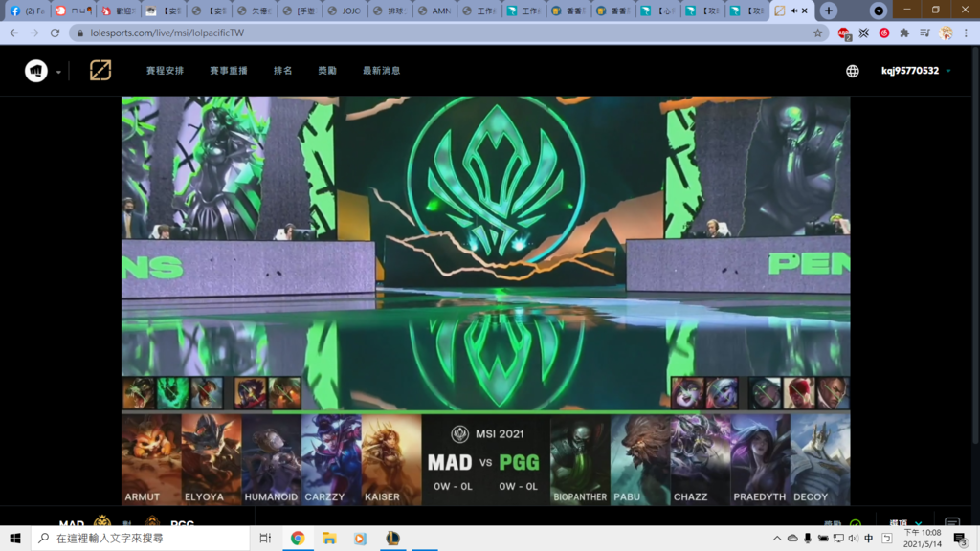
Task: Switch to the 排球 tab
Action: pos(389,11)
